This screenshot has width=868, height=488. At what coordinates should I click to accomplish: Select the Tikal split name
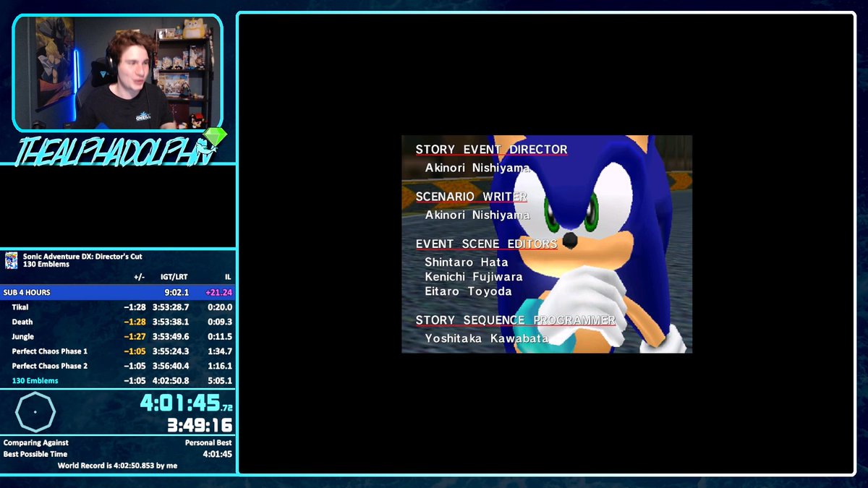pos(20,307)
